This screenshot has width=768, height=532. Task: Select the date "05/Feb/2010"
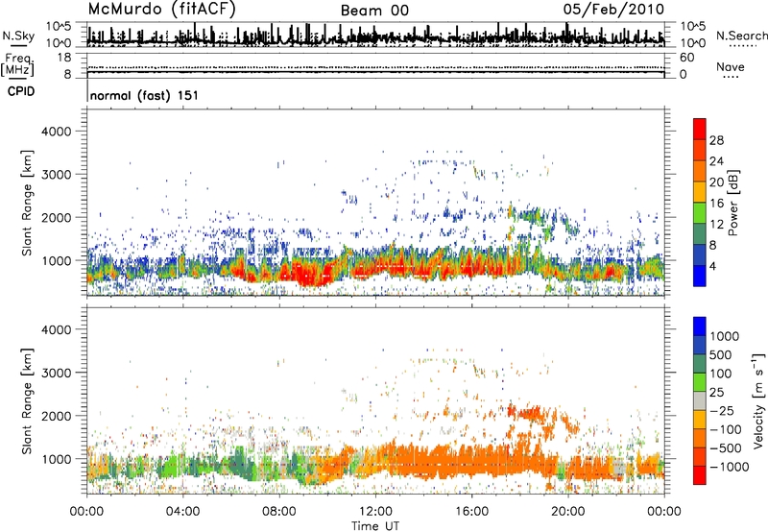(x=613, y=9)
